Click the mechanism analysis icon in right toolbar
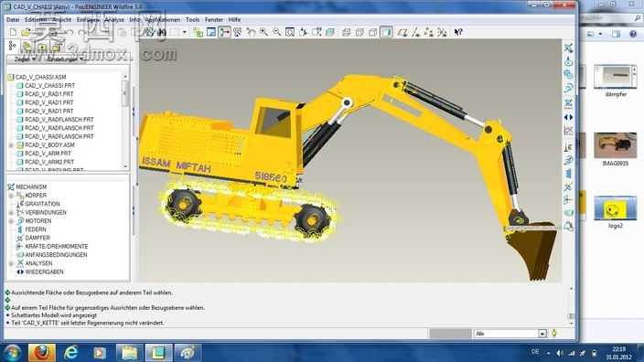This screenshot has width=644, height=362. (568, 102)
